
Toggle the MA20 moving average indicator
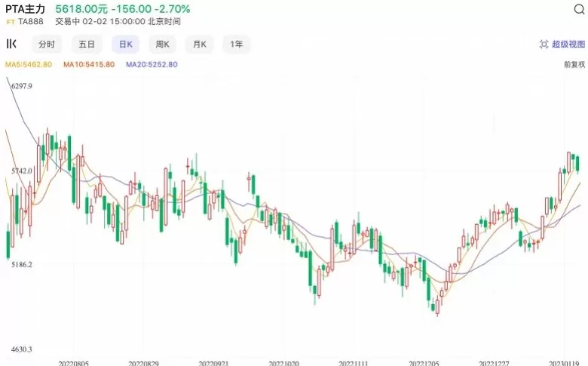point(151,65)
